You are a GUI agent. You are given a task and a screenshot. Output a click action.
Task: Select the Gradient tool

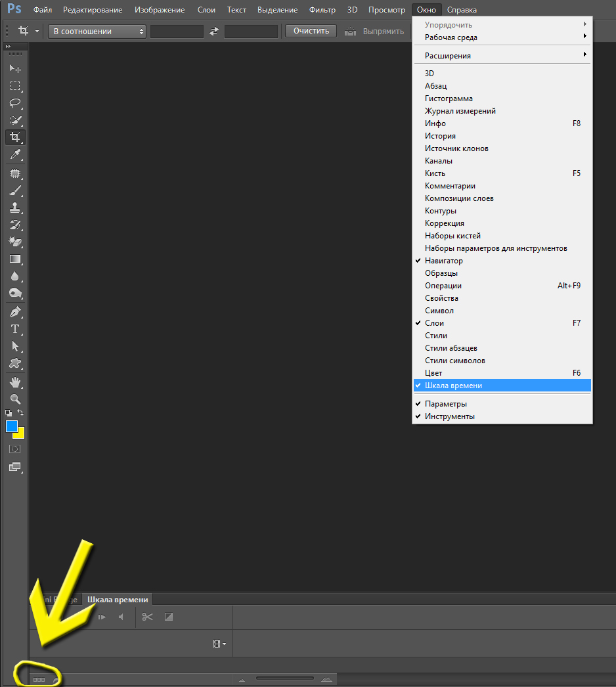15,259
